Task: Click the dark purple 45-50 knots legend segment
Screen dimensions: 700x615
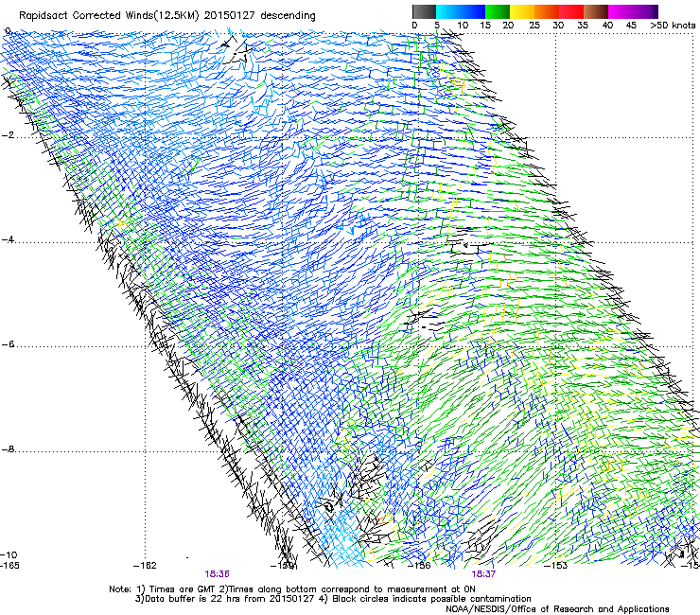Action: [645, 11]
